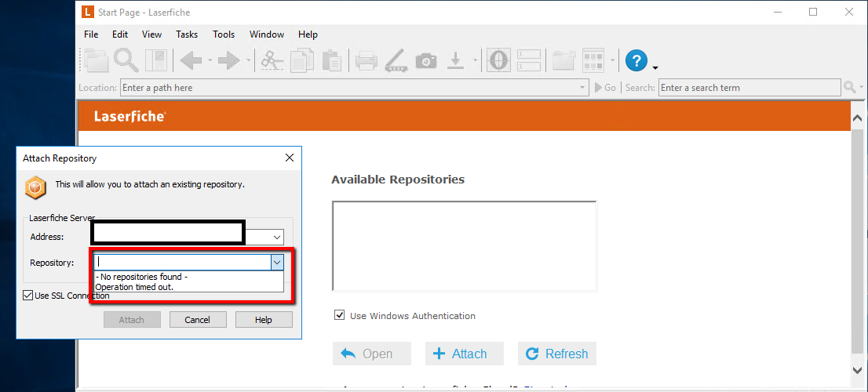Click the grayed Attach button in dialog

pos(132,320)
